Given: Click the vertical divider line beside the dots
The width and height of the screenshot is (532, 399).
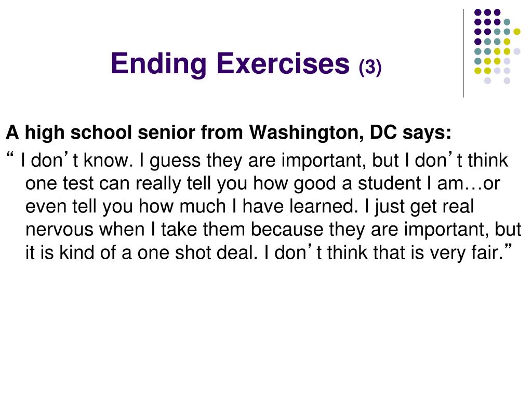Looking at the screenshot, I should click(463, 54).
